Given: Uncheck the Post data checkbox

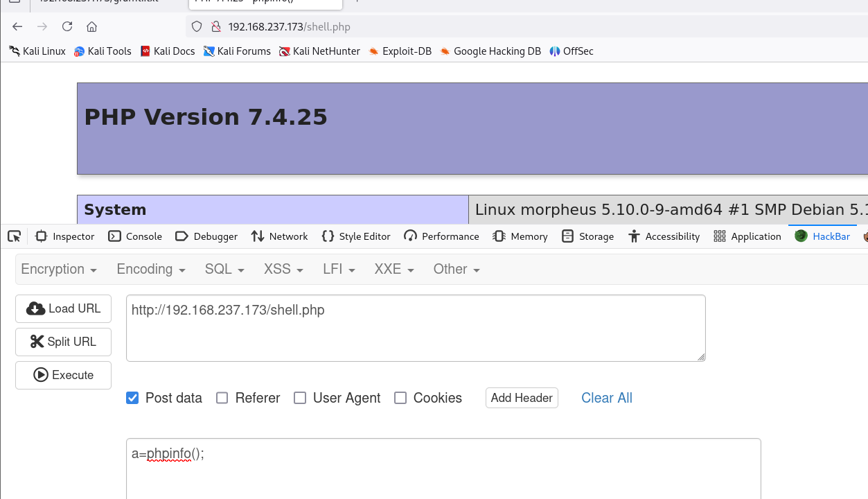Looking at the screenshot, I should pyautogui.click(x=132, y=398).
